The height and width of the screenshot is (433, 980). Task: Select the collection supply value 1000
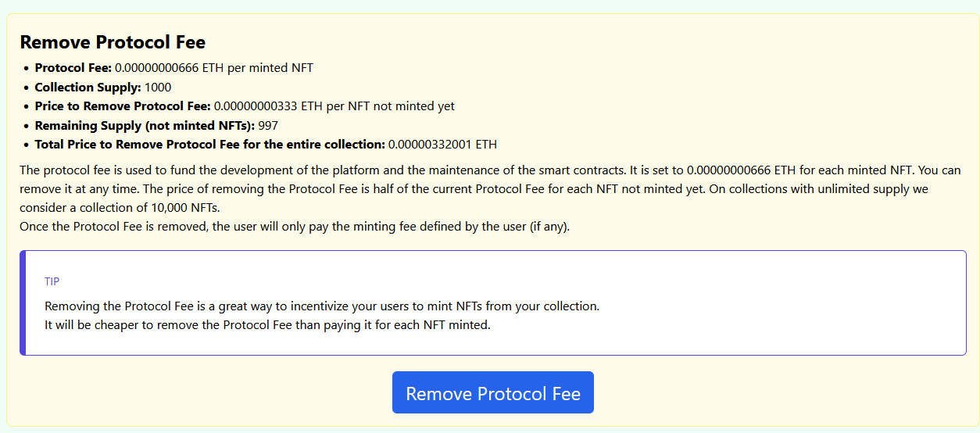coord(158,87)
